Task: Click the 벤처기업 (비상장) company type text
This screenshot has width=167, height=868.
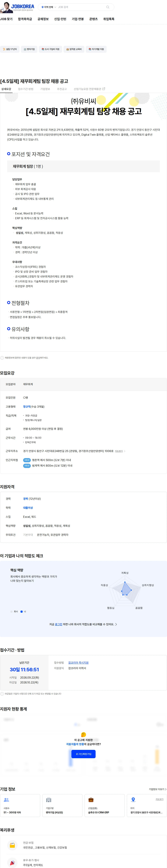Action: pos(54,812)
